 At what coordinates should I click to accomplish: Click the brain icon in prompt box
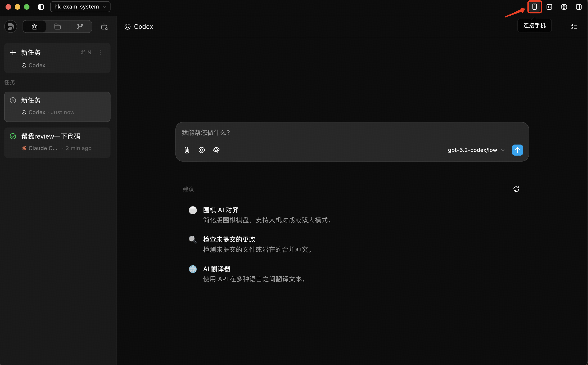(x=216, y=150)
